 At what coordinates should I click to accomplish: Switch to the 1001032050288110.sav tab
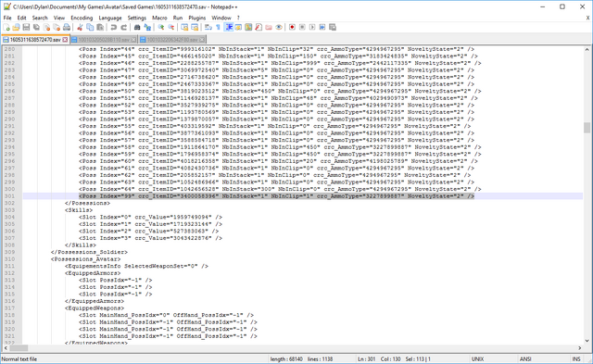tap(104, 40)
